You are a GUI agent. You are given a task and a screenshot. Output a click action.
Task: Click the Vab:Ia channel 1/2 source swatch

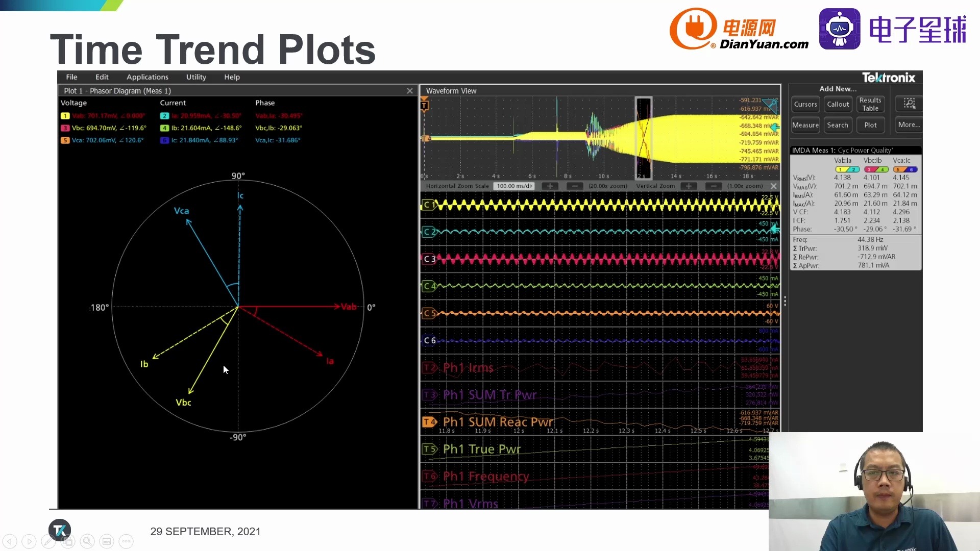click(x=847, y=169)
